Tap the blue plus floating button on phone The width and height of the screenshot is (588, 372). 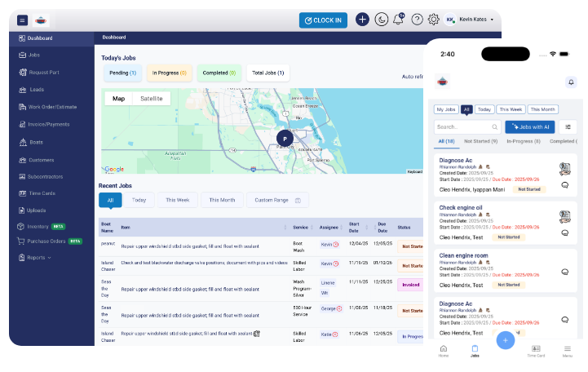pos(505,339)
